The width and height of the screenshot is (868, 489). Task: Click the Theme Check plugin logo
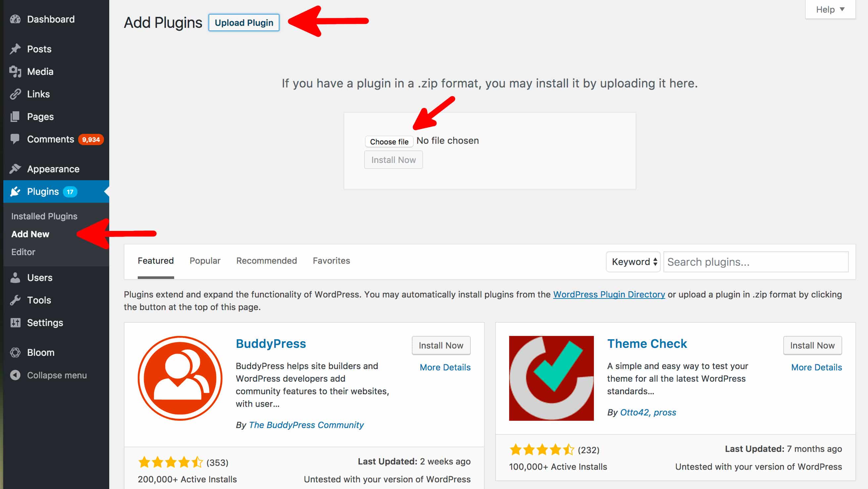[551, 378]
